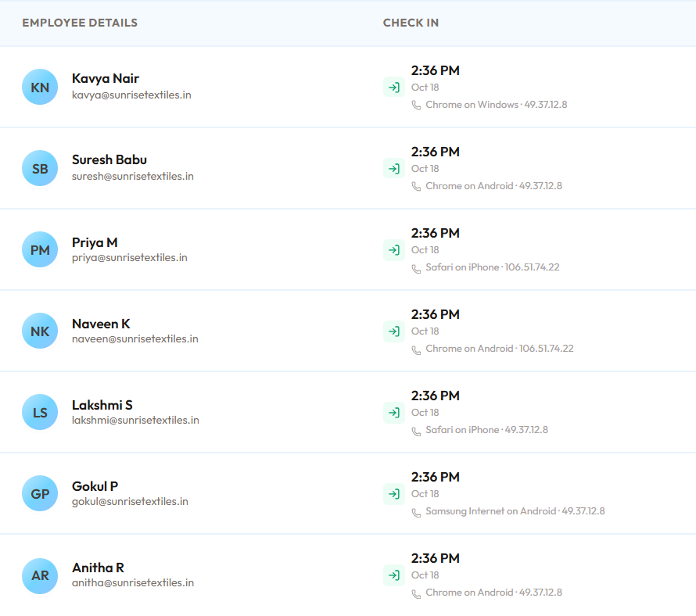Click Lakshmi S's 2:36 PM check-in time
The height and width of the screenshot is (616, 696).
tap(435, 396)
